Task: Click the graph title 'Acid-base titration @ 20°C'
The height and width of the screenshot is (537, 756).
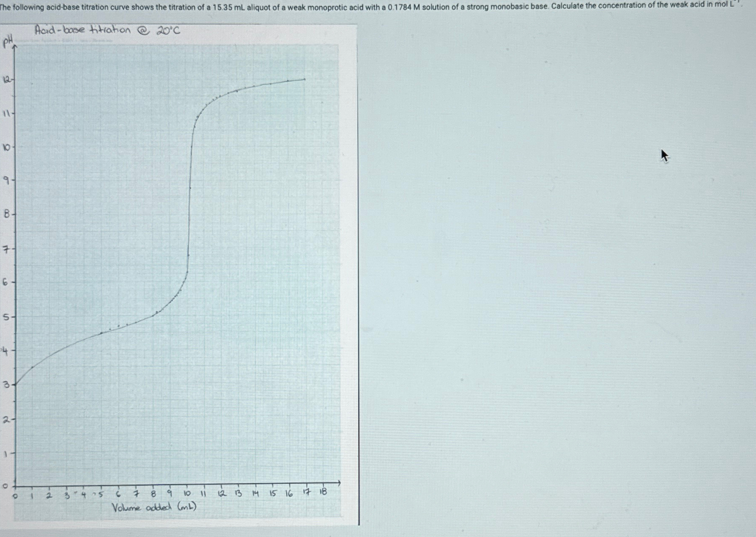Action: [x=108, y=30]
